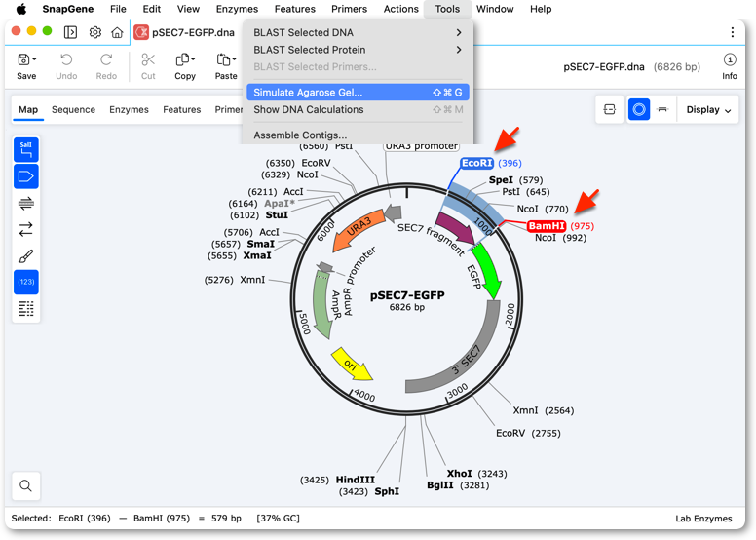Select the pSEC7-EGFP.dna document tab

tap(186, 32)
